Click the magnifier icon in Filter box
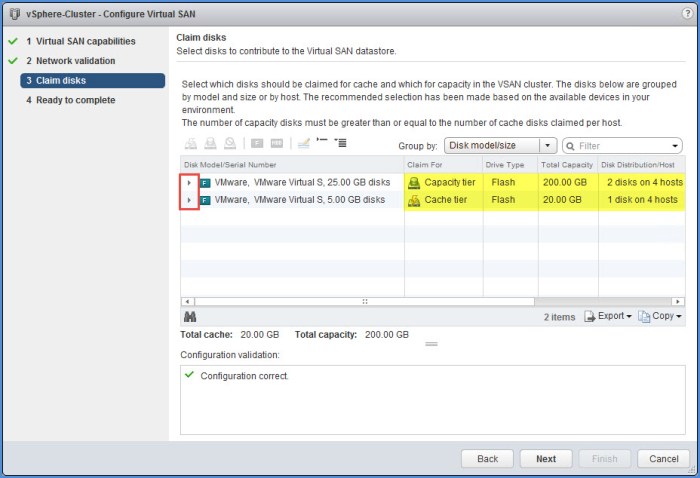This screenshot has height=478, width=700. tap(570, 146)
